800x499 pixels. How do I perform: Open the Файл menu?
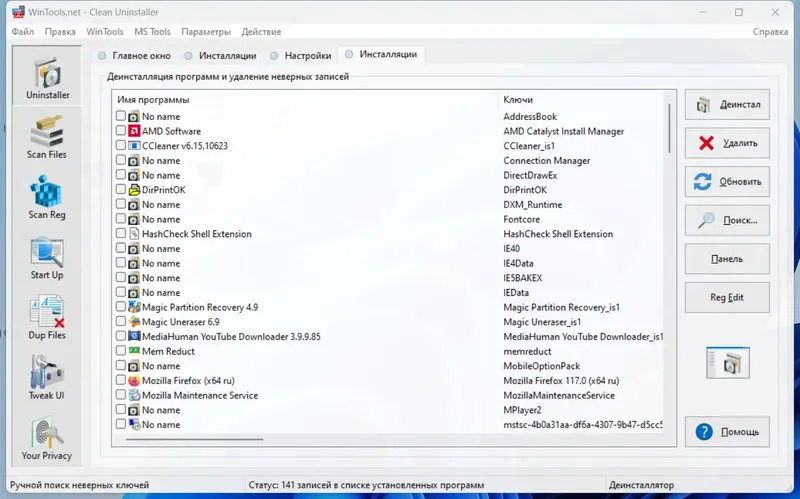[x=23, y=32]
